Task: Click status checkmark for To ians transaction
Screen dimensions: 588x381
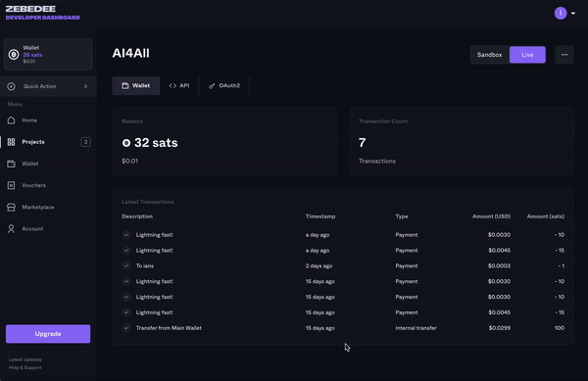Action: (x=126, y=265)
